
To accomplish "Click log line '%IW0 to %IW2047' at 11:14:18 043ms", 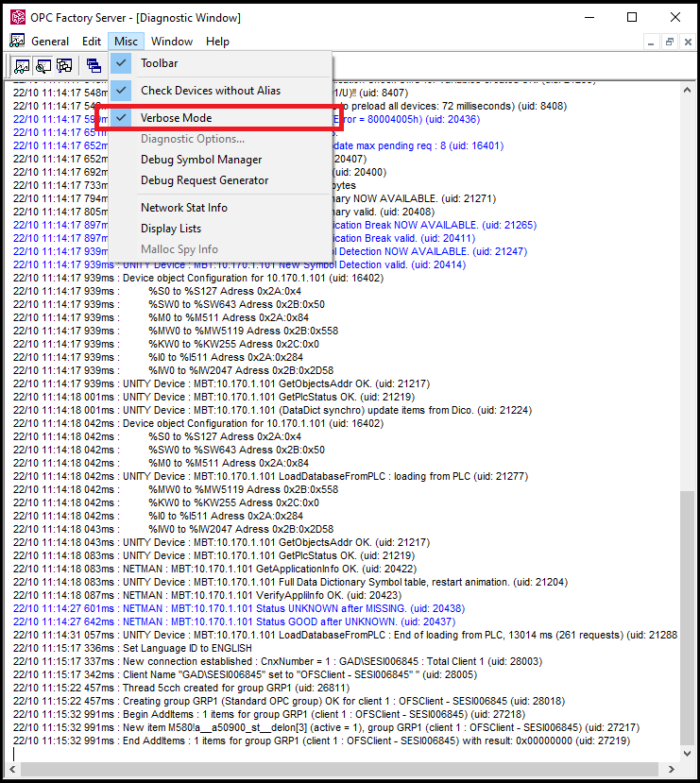I will pos(173,529).
